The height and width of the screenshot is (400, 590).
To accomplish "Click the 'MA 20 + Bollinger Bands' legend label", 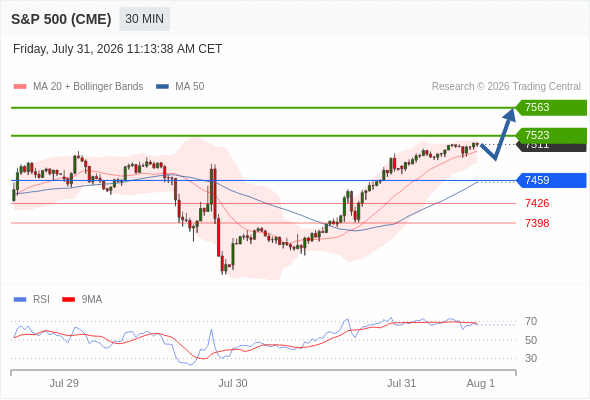I will [88, 87].
